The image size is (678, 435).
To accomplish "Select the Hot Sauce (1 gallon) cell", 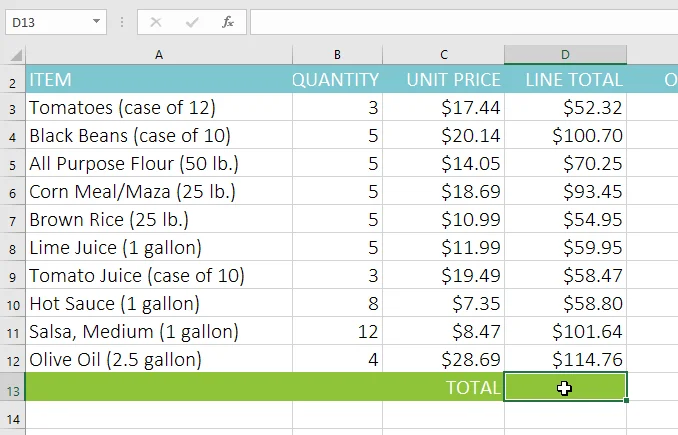I will point(159,303).
